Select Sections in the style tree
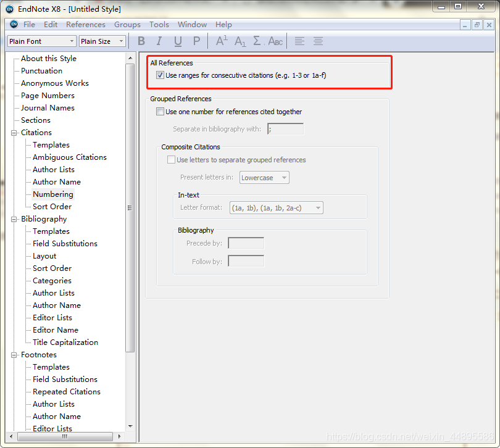 pyautogui.click(x=36, y=120)
